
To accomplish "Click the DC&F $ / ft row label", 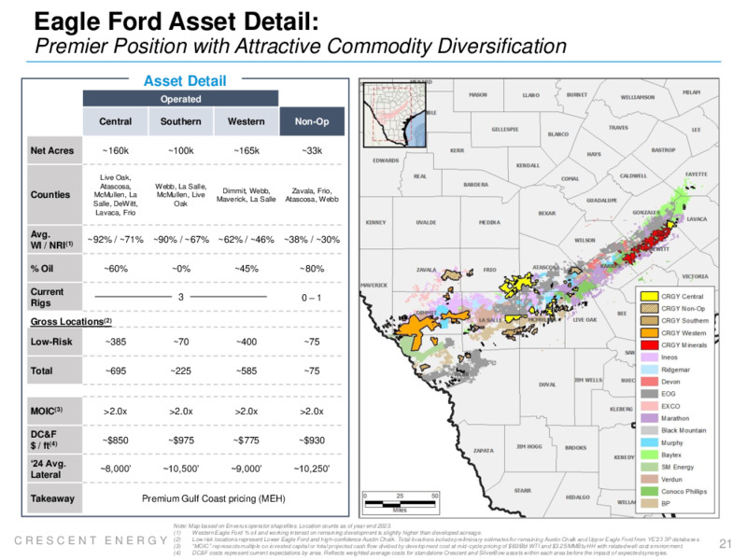I will 54,440.
